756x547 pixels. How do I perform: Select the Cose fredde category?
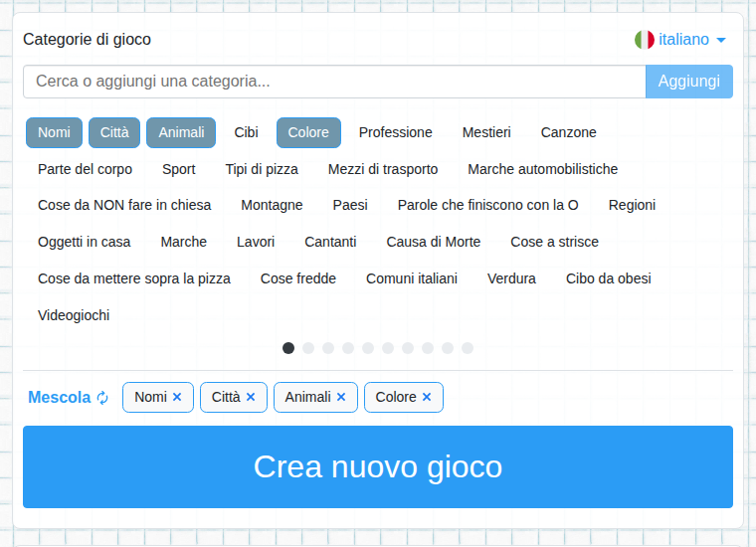click(x=298, y=278)
